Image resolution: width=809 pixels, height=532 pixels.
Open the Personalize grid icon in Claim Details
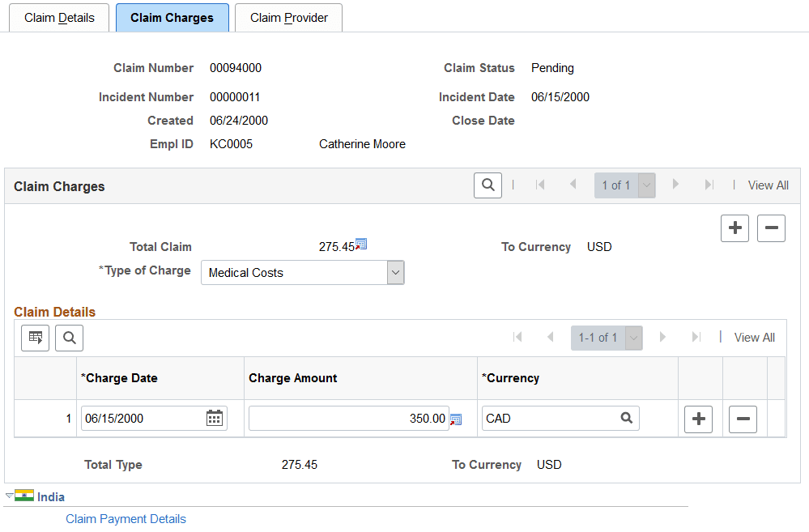tap(35, 338)
